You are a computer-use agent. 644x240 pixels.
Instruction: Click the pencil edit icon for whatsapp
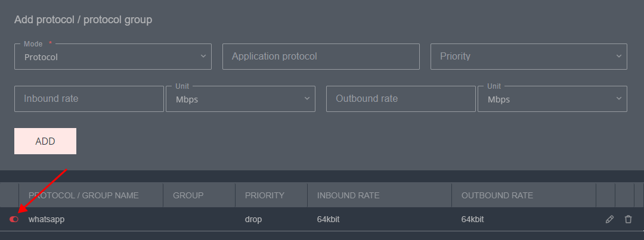[x=609, y=219]
